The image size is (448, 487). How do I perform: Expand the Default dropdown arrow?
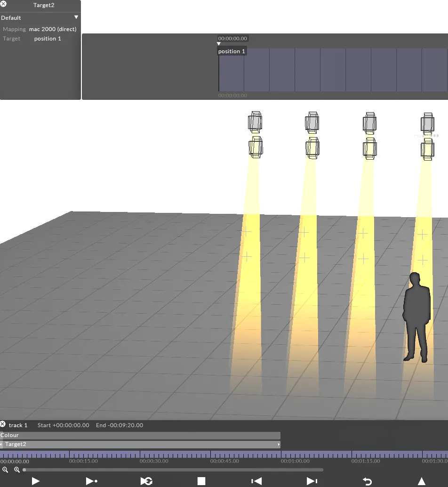[x=76, y=17]
